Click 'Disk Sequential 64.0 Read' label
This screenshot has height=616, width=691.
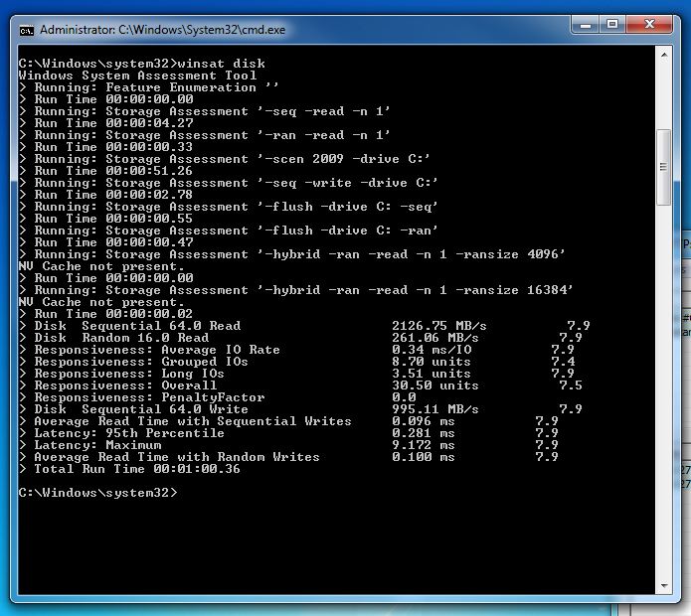[x=137, y=326]
